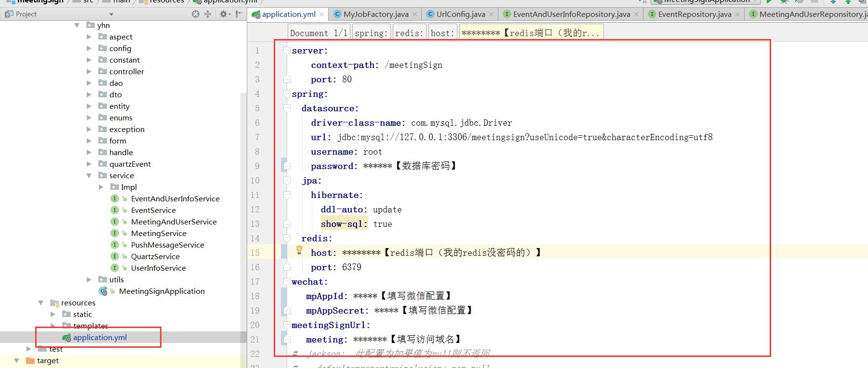The height and width of the screenshot is (368, 868).
Task: Click the Spring file icon of application.yml in tree
Action: [x=67, y=337]
